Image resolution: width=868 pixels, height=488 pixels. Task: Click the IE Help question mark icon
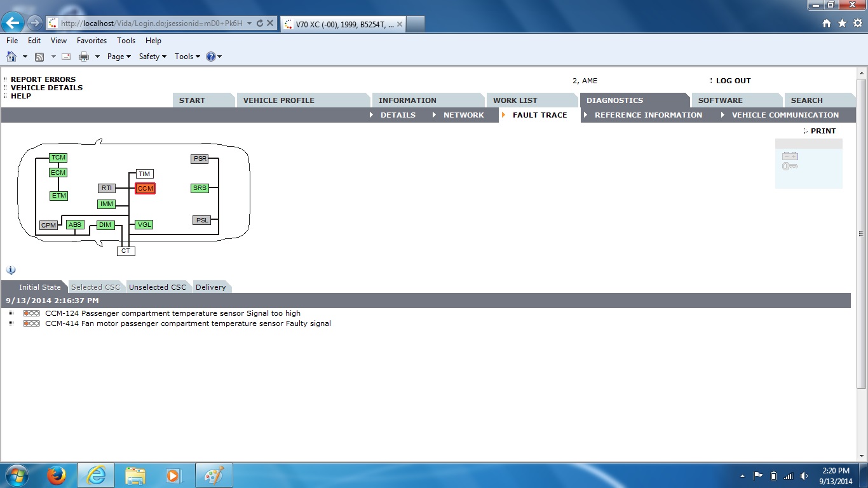(x=211, y=57)
